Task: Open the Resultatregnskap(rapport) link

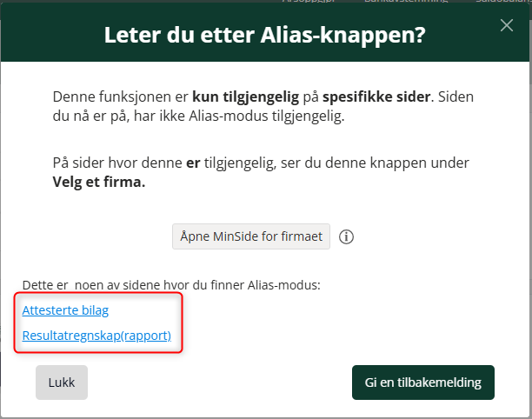Action: (x=96, y=336)
